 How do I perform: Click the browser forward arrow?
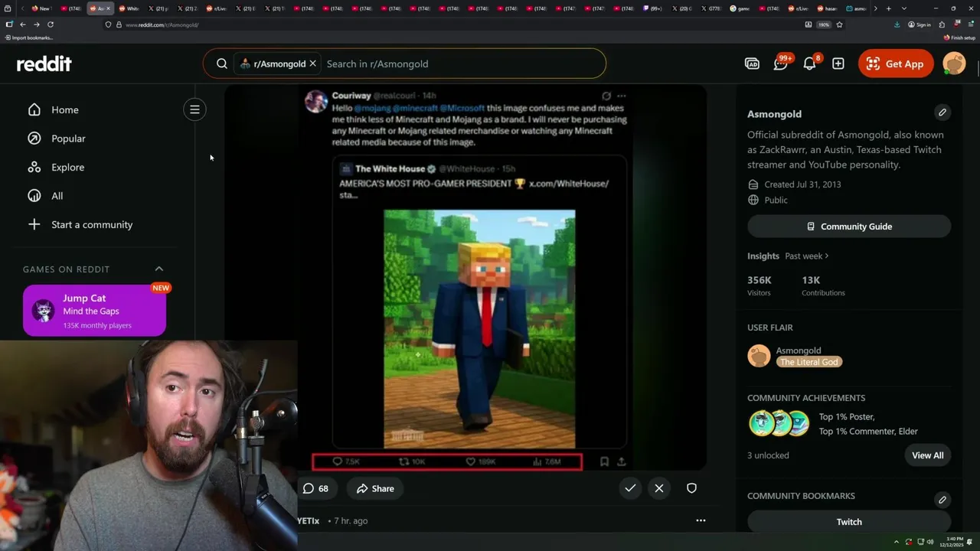pyautogui.click(x=37, y=24)
